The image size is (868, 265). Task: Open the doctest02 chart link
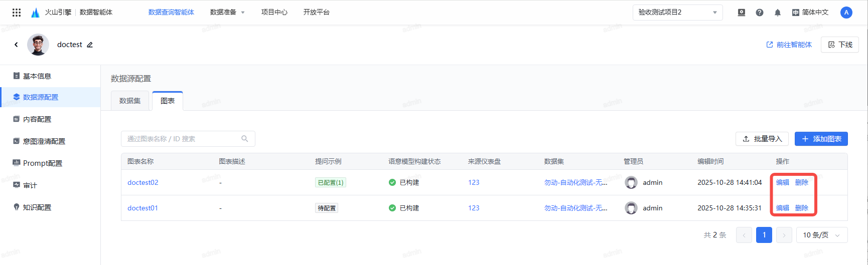pos(143,182)
